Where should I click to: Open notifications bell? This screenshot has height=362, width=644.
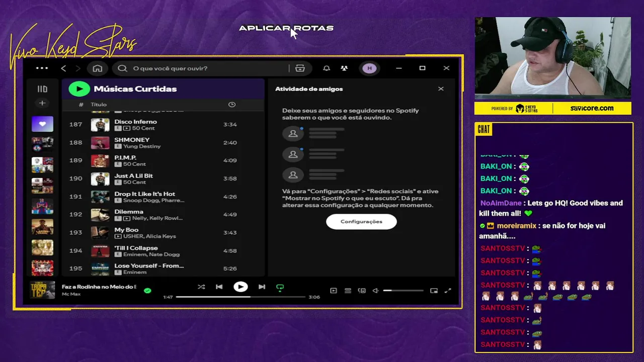[x=327, y=68]
